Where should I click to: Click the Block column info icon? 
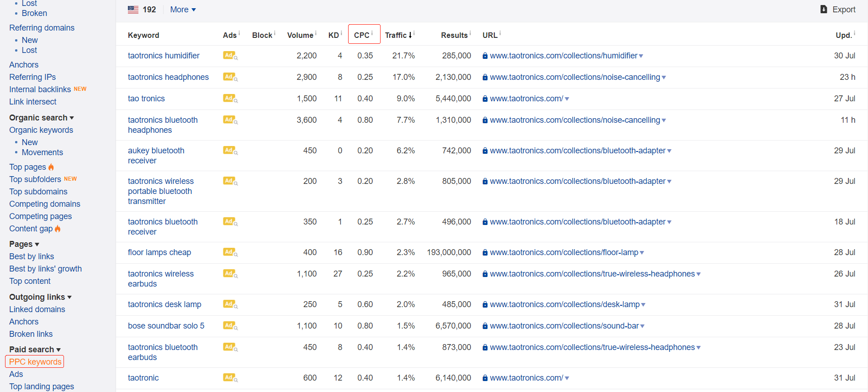275,33
